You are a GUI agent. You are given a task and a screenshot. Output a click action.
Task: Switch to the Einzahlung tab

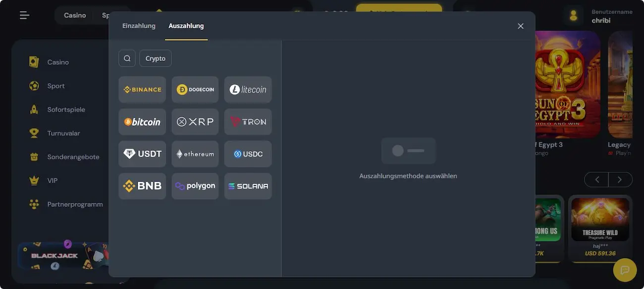[x=139, y=26]
